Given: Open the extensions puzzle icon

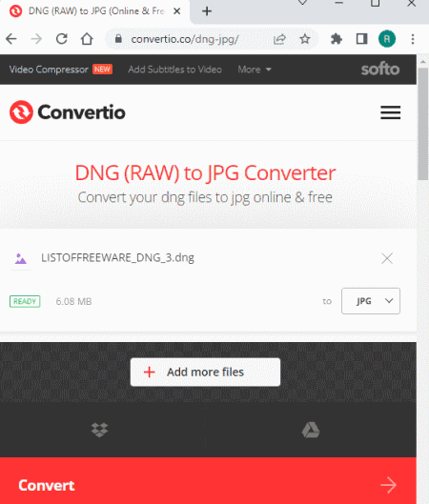Looking at the screenshot, I should click(x=337, y=39).
